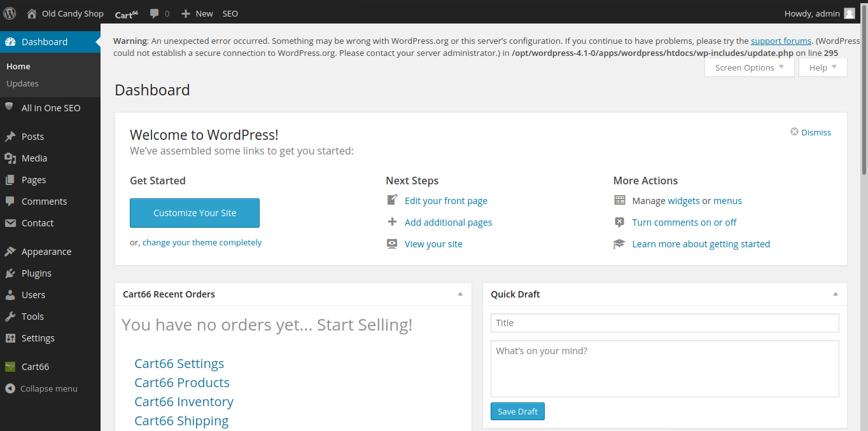
Task: Open the comments bubble icon in admin bar
Action: coord(155,13)
